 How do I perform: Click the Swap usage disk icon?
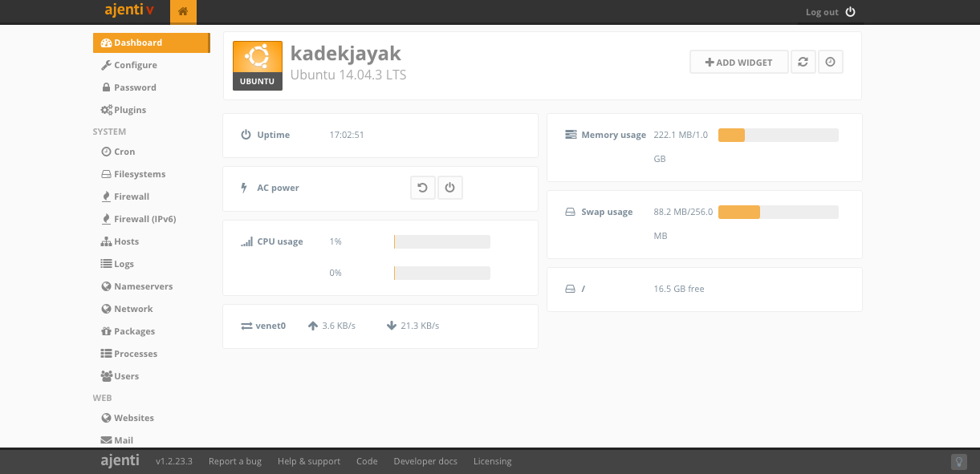pos(571,212)
